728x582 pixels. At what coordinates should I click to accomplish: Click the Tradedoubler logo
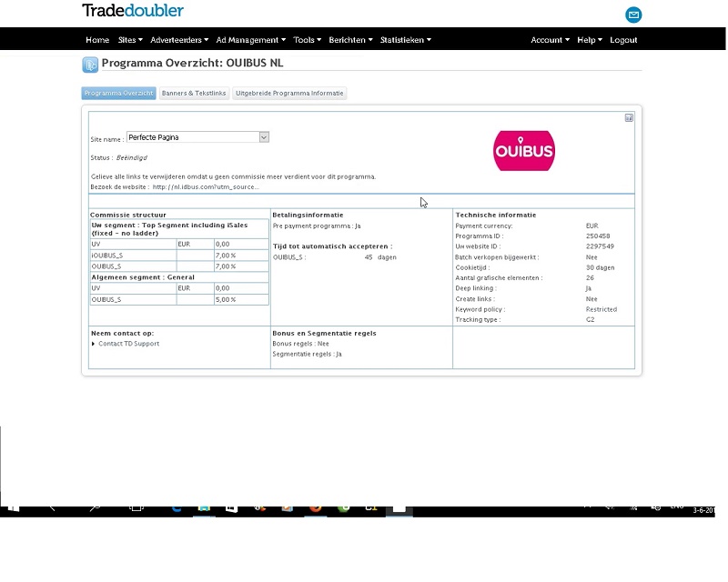coord(133,12)
